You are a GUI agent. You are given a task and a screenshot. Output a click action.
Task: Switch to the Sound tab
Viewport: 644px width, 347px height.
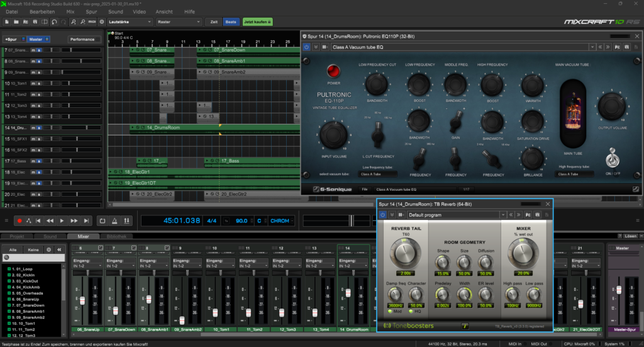pos(50,236)
